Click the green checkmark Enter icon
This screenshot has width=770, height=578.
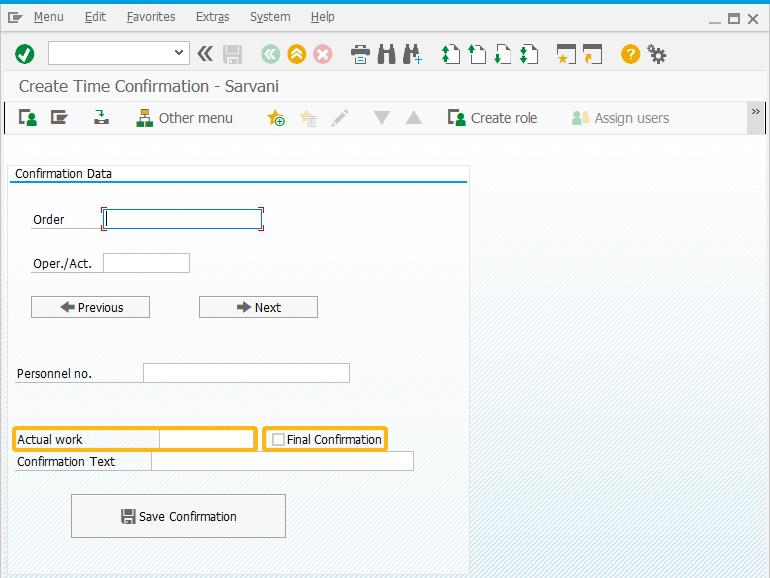point(25,54)
